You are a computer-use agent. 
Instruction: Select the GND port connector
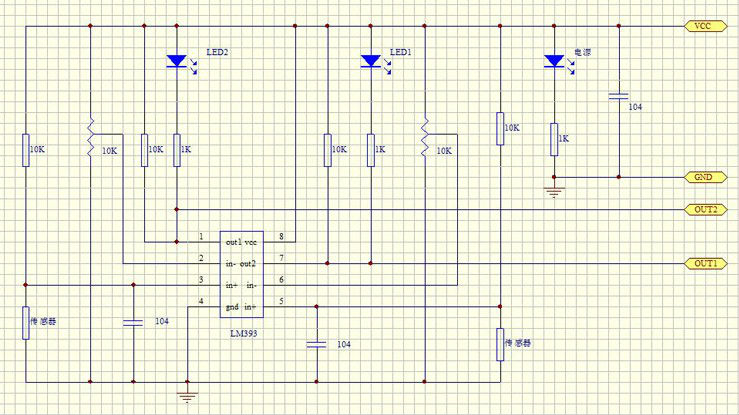pos(703,177)
